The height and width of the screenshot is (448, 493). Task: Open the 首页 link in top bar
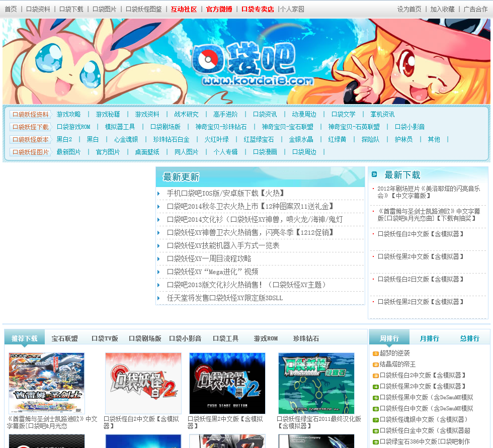[11, 9]
